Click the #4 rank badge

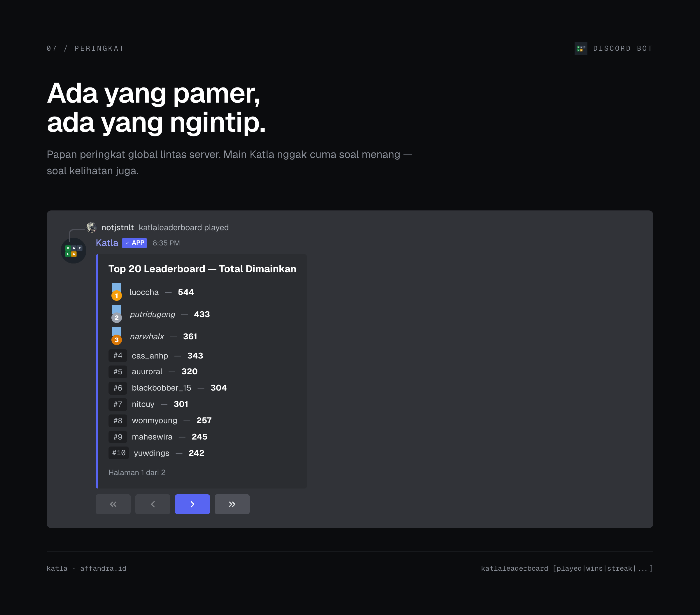(x=118, y=356)
